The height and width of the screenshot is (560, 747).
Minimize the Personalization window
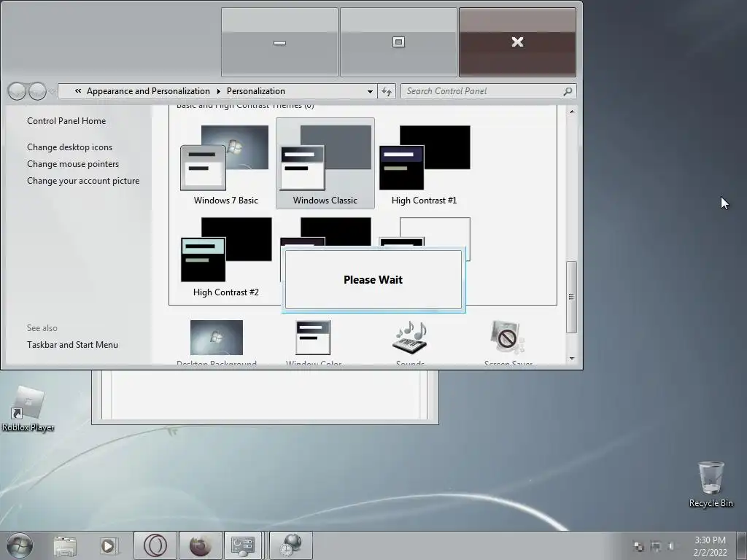(x=279, y=42)
